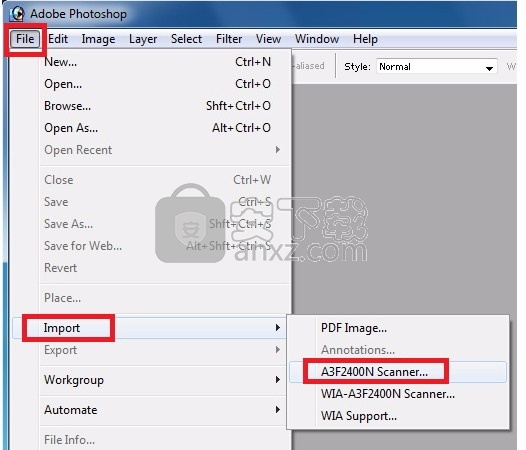Click the Automate submenu arrow
Screen dimensions: 526x450
coord(277,409)
